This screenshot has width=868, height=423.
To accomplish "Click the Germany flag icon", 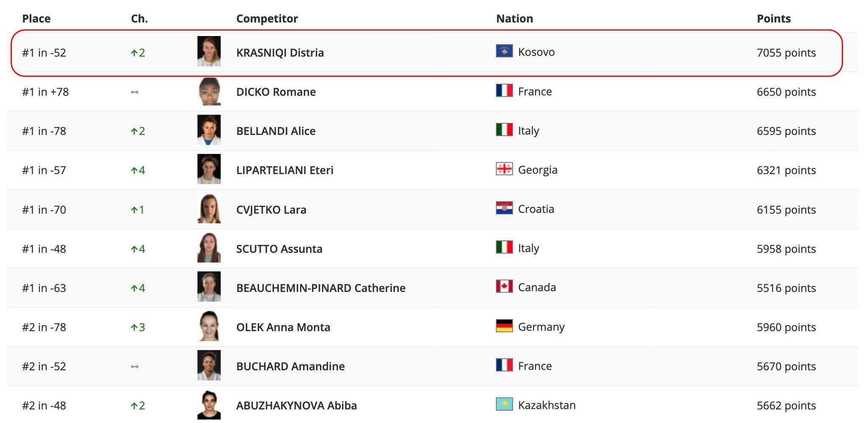I will (x=504, y=326).
